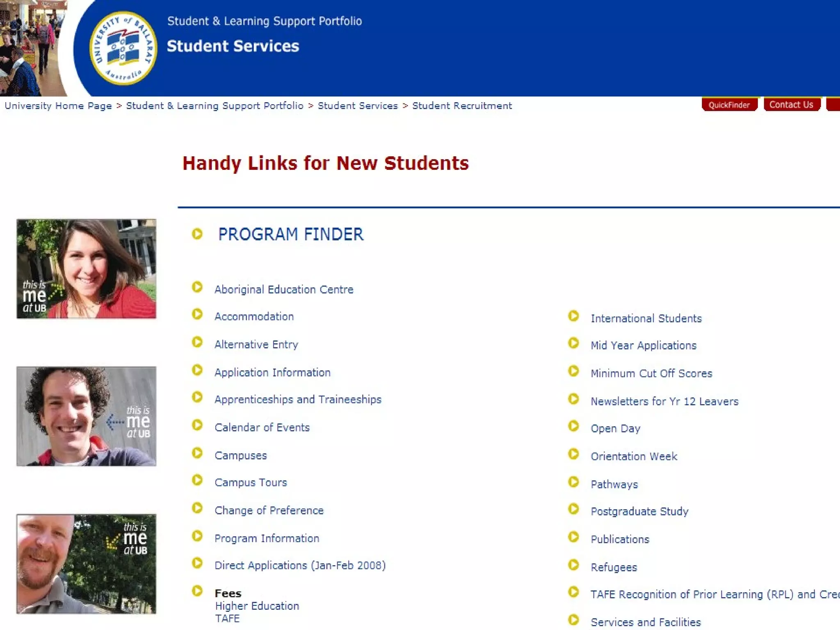Viewport: 840px width, 630px height.
Task: Click the curly-haired man thumbnail photo
Action: [x=86, y=416]
